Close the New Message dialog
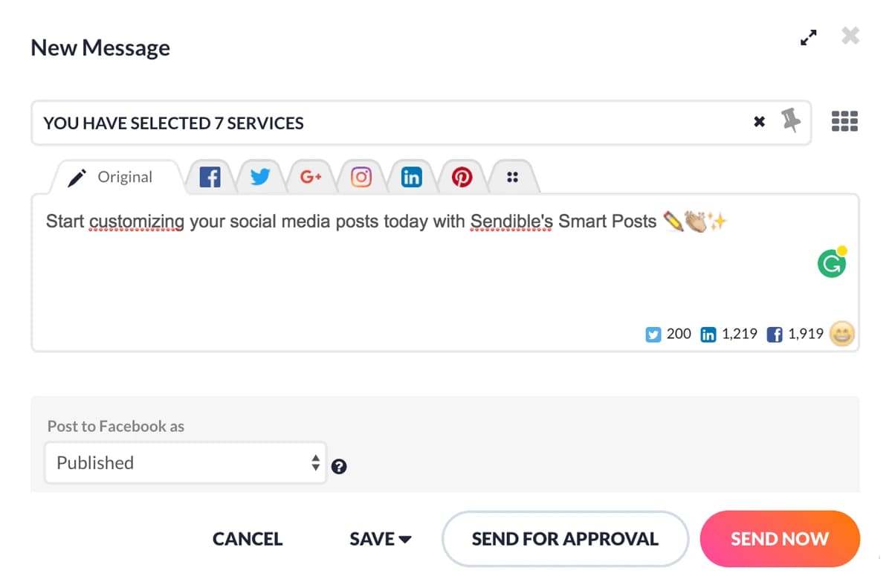Screen dimensions: 892x588 pyautogui.click(x=850, y=36)
